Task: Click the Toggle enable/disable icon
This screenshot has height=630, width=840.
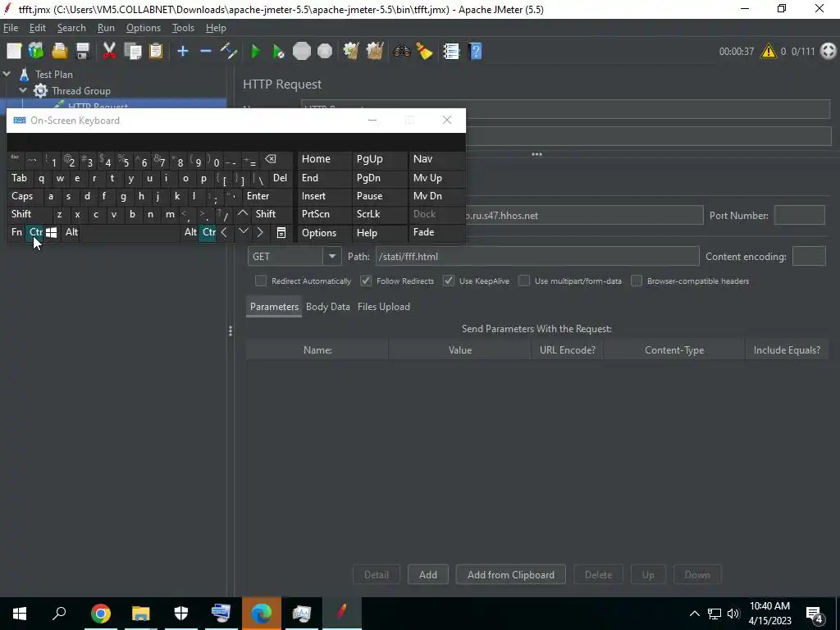Action: (x=230, y=52)
